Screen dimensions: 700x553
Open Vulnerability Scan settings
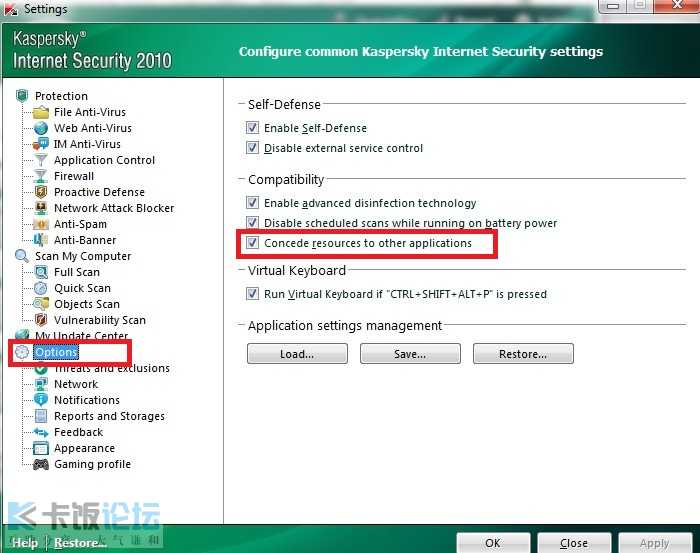pos(100,320)
